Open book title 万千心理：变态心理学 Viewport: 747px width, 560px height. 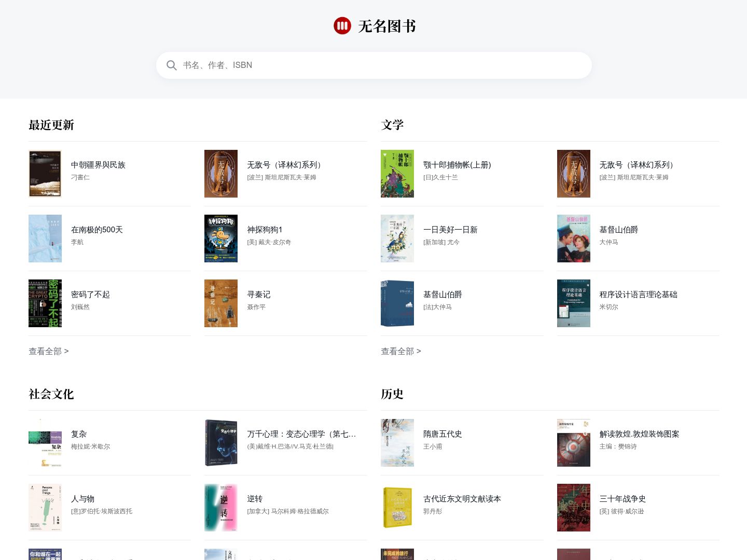coord(301,434)
